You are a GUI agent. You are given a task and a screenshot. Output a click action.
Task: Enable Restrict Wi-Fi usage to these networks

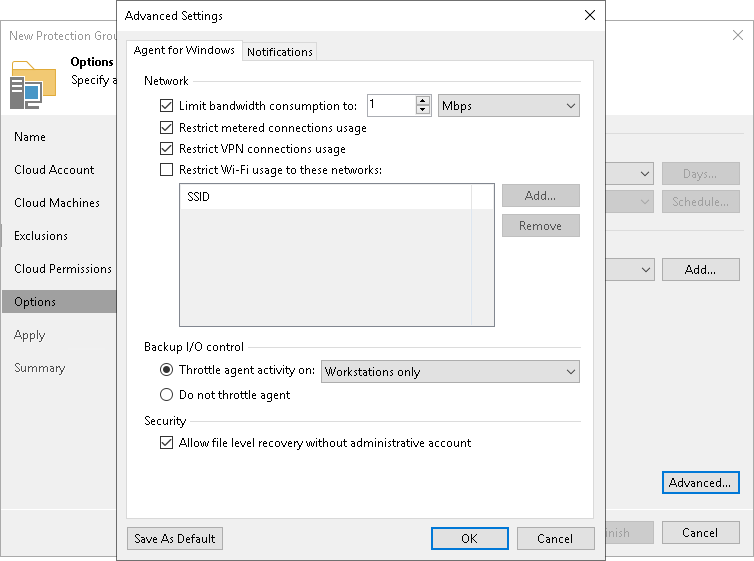(x=166, y=170)
